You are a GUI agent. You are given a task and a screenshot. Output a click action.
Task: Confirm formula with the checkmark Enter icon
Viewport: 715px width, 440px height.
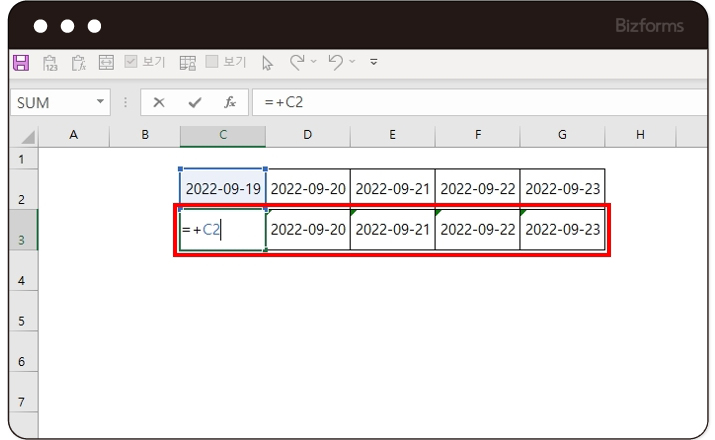click(194, 102)
